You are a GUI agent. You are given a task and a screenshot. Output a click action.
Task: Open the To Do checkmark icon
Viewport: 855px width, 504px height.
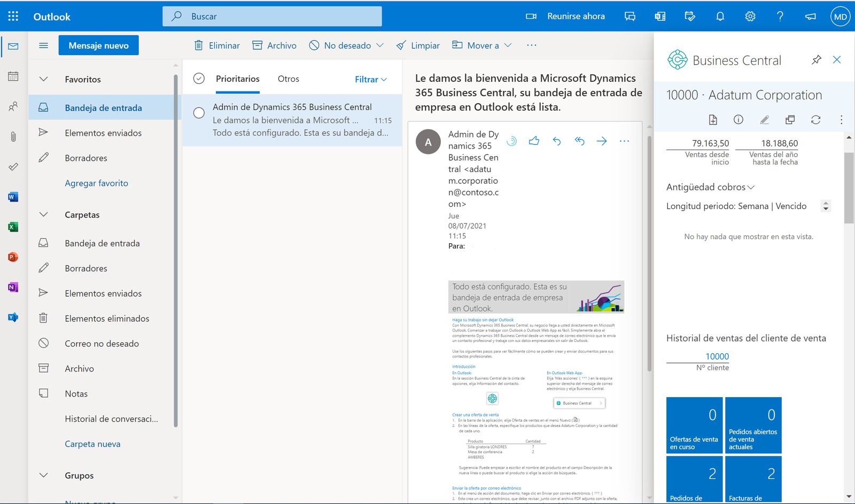(x=13, y=167)
